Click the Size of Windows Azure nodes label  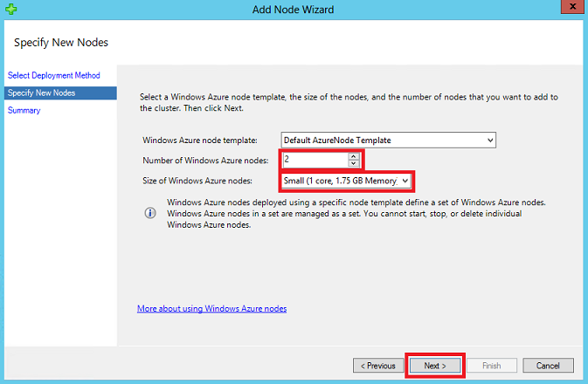tap(197, 181)
